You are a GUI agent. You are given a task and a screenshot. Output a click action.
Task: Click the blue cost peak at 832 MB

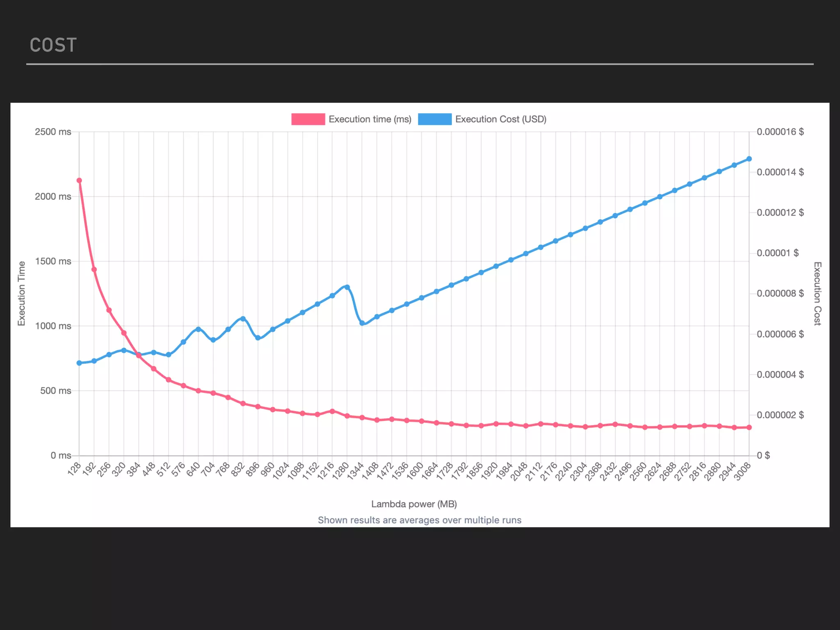click(243, 319)
